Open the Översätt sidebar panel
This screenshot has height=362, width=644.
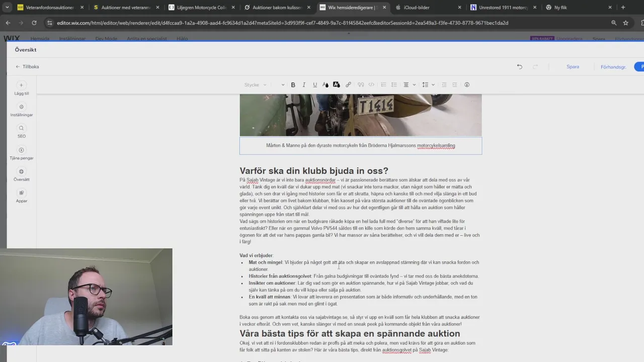click(x=21, y=175)
